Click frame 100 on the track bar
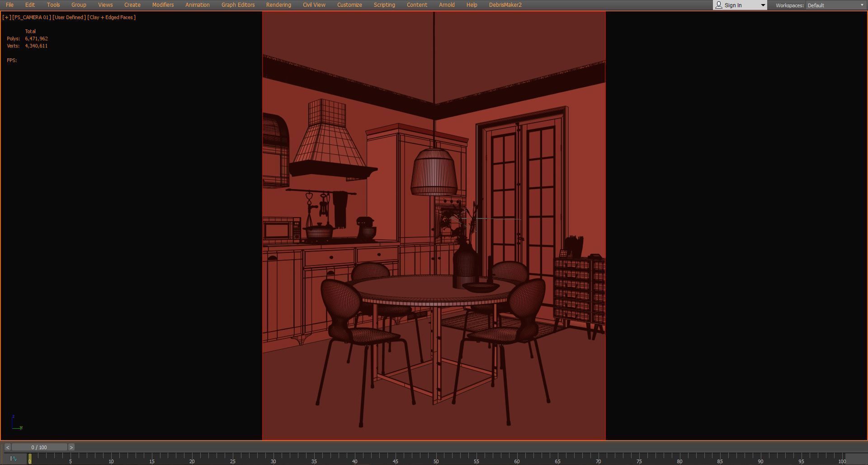868x465 pixels. click(x=842, y=461)
